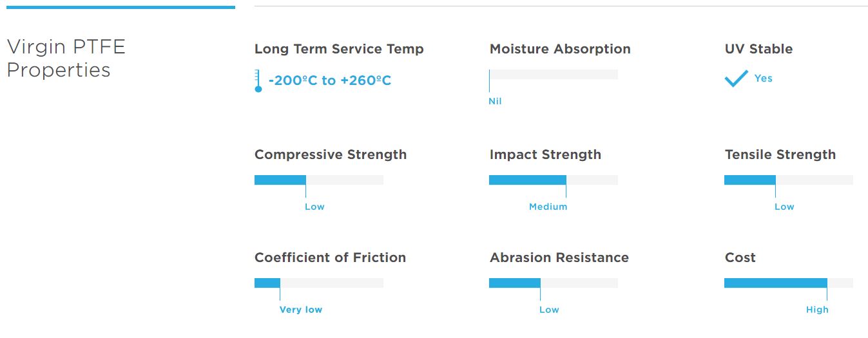Click the 'High' label under Cost
The height and width of the screenshot is (338, 868).
pos(817,310)
